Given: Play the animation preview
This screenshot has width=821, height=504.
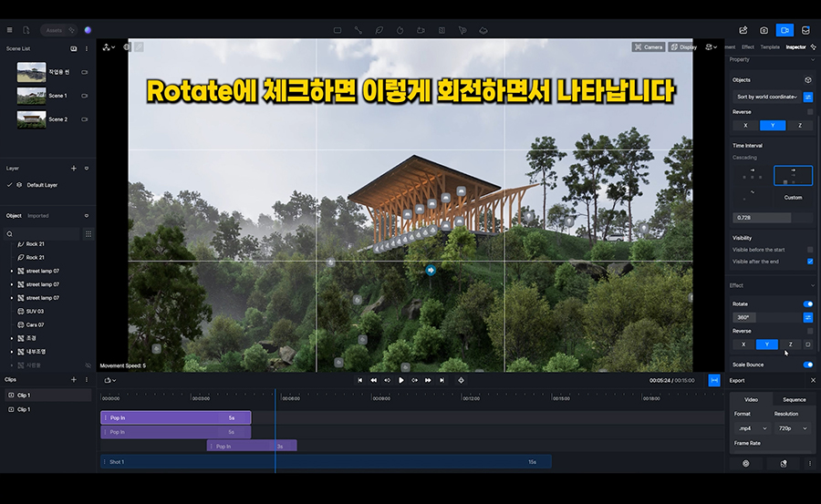Looking at the screenshot, I should click(401, 380).
